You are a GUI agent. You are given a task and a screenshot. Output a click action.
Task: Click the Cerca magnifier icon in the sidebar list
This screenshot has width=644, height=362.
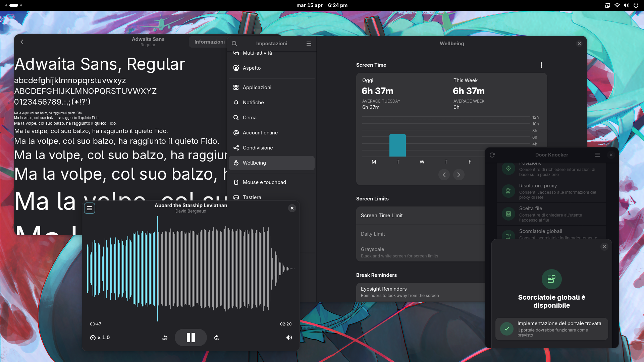pos(236,118)
